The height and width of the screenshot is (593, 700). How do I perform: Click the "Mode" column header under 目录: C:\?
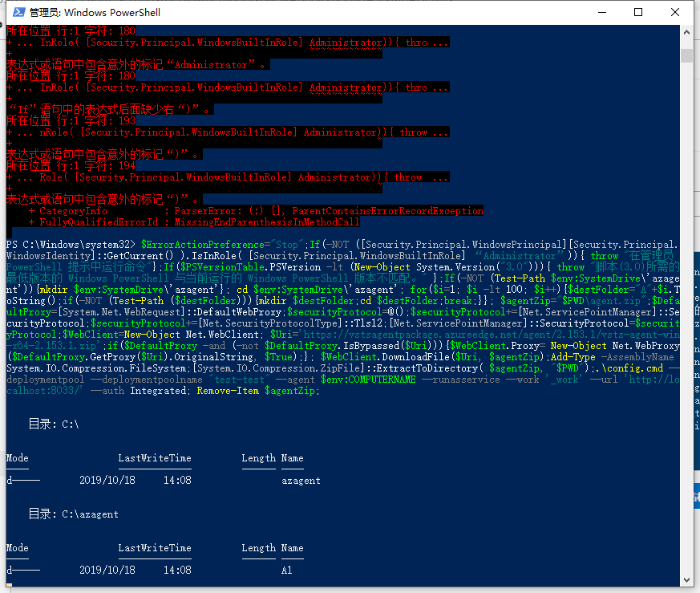tap(17, 458)
